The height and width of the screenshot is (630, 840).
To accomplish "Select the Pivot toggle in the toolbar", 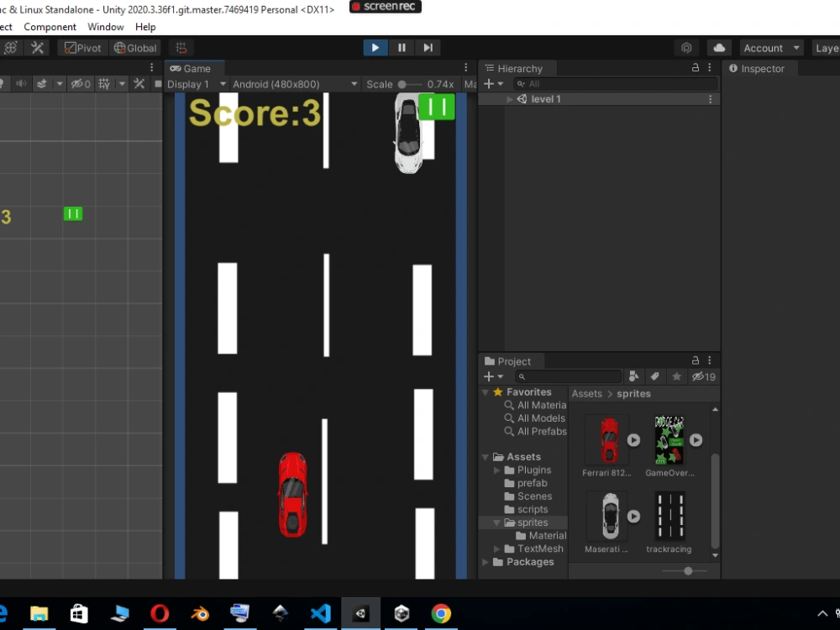I will tap(81, 48).
